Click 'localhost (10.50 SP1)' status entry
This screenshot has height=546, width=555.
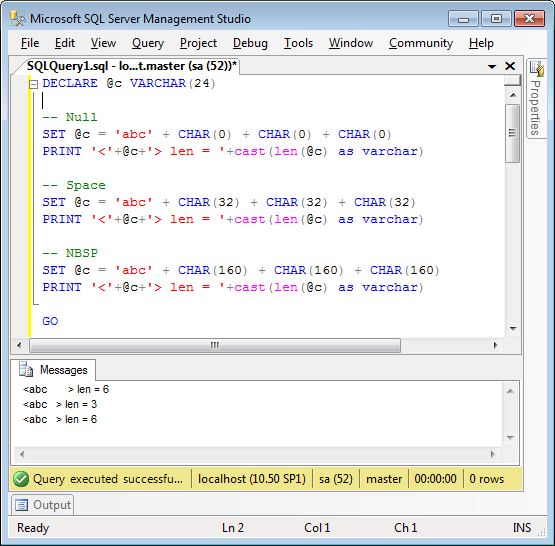252,479
